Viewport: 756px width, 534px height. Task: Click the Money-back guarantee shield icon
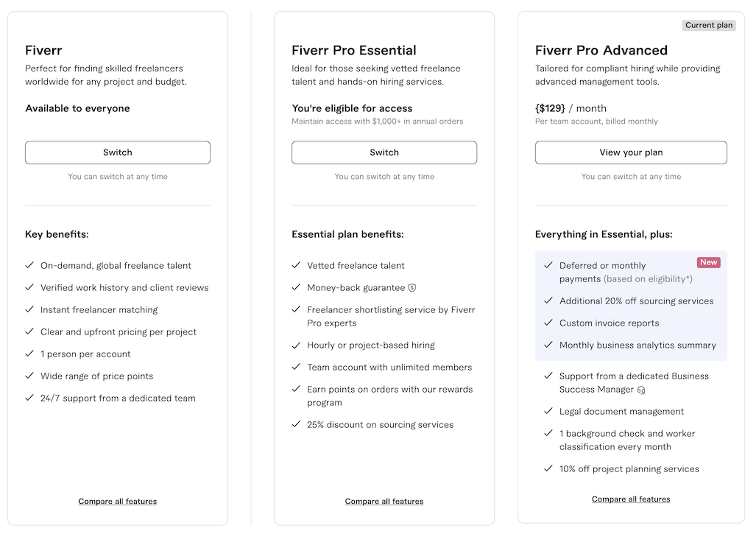tap(413, 288)
